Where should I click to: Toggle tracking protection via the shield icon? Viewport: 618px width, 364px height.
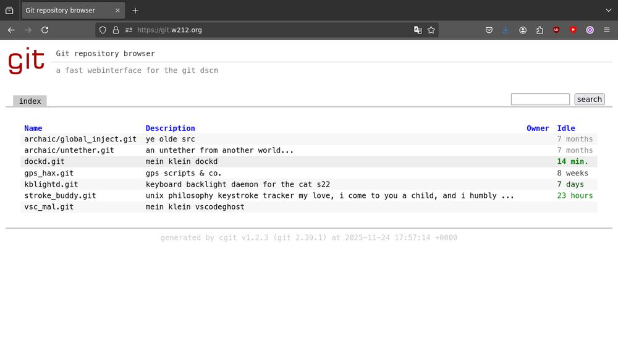point(103,30)
